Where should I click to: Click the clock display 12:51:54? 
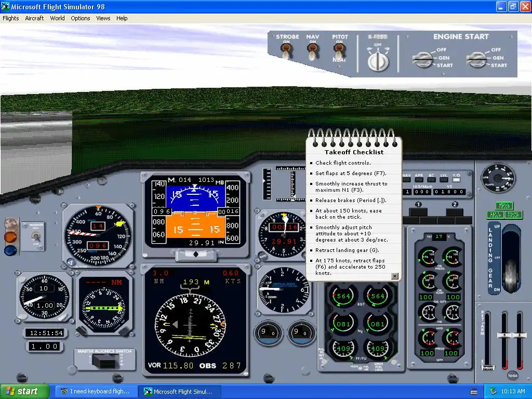tap(46, 333)
